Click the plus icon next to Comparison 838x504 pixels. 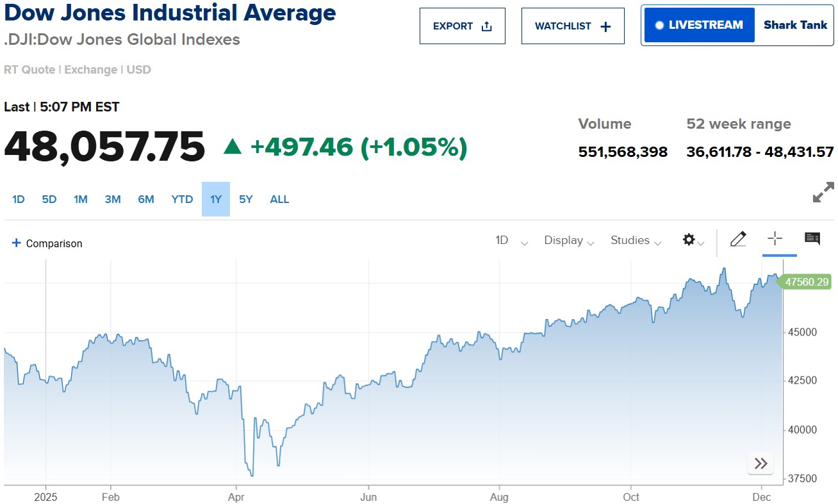click(17, 243)
